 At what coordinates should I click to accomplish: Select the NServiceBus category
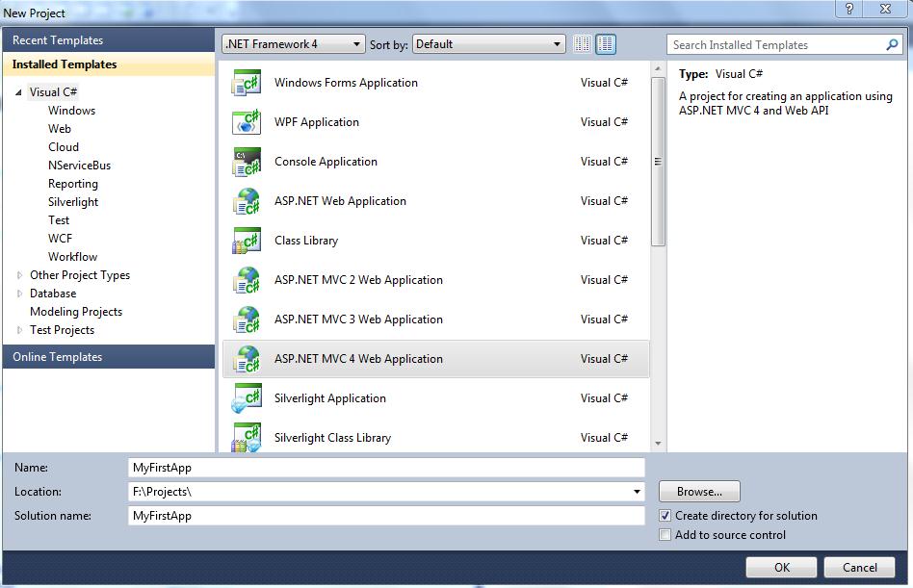click(79, 166)
